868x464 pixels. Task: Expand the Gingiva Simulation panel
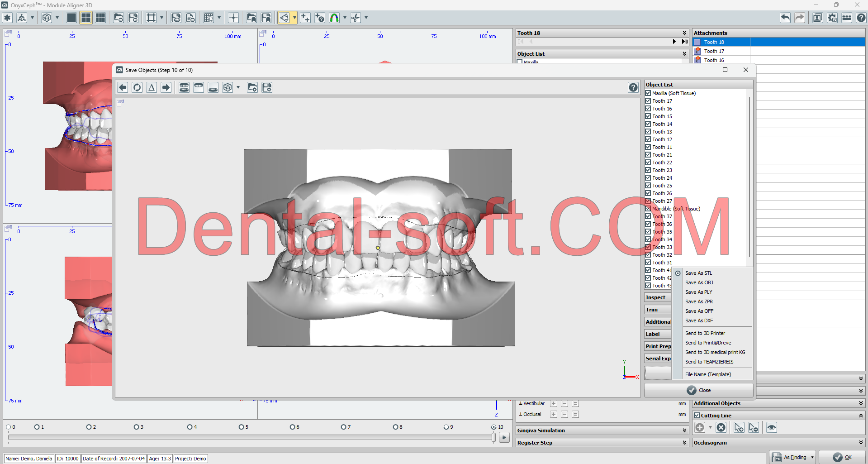click(x=684, y=431)
